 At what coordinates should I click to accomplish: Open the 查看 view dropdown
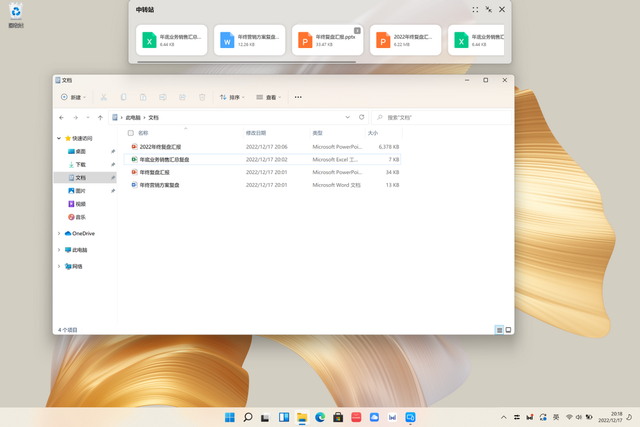pos(269,97)
